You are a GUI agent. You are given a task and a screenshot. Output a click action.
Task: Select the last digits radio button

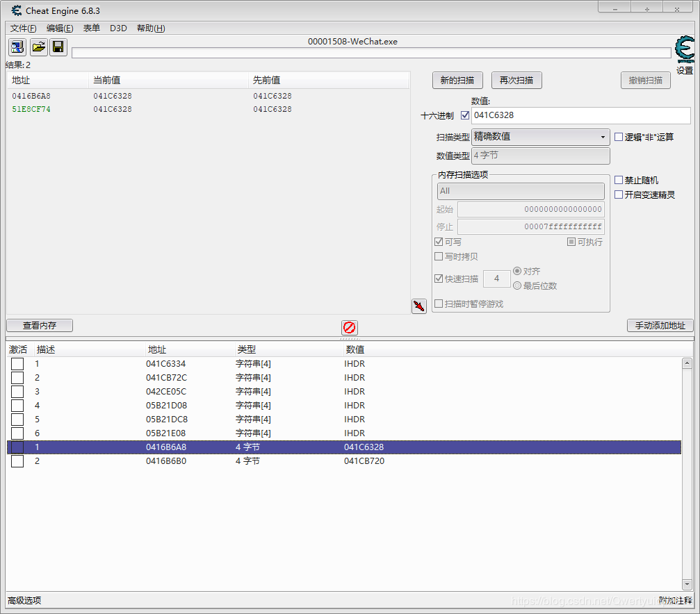pyautogui.click(x=517, y=285)
